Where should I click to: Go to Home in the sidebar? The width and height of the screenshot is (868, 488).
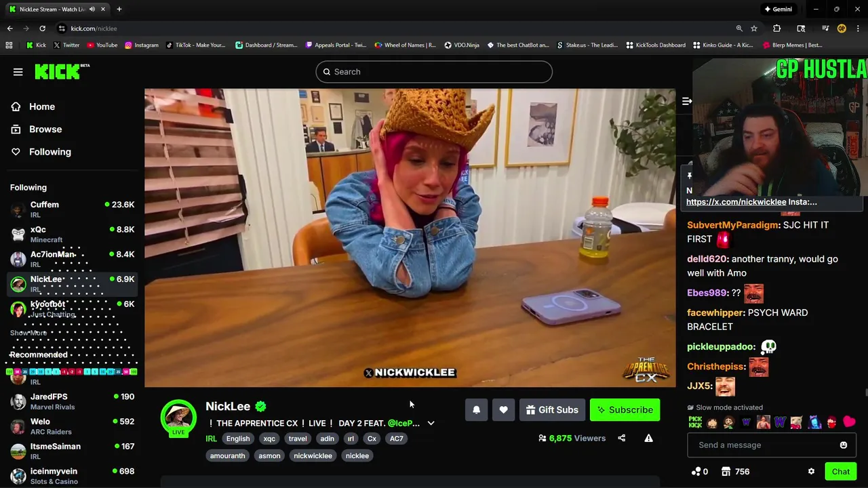(x=33, y=106)
